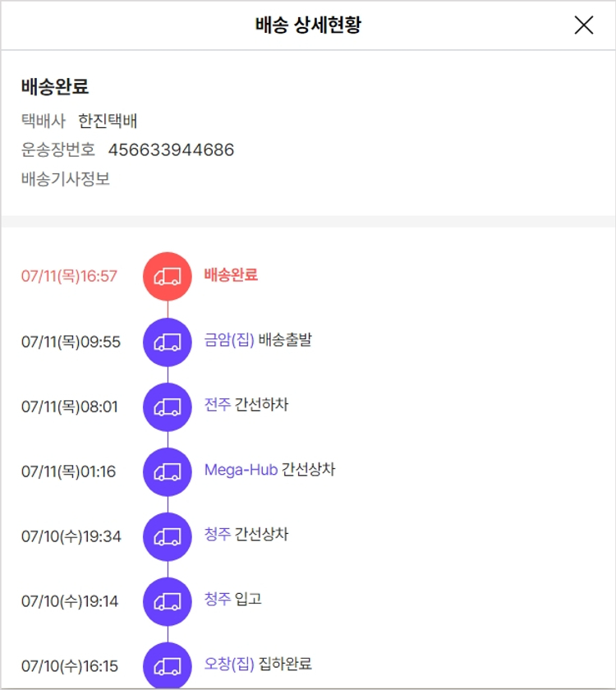Screen dimensions: 616x690
Task: Click the 배송완료 heading at top
Action: 55,87
